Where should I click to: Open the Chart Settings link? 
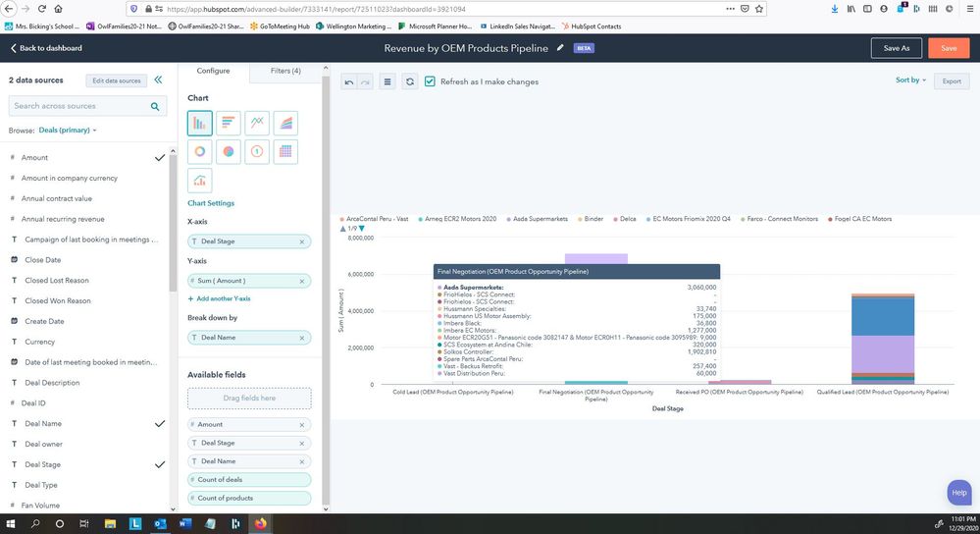(211, 203)
